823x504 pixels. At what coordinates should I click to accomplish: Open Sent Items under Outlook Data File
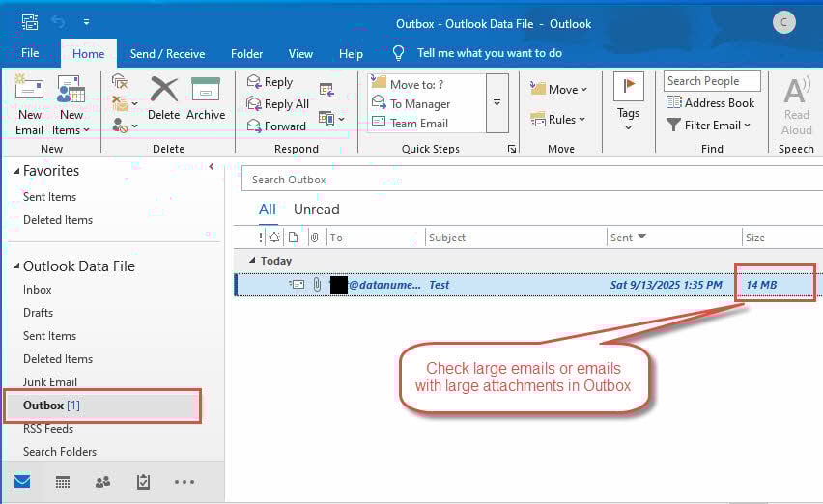[x=49, y=336]
